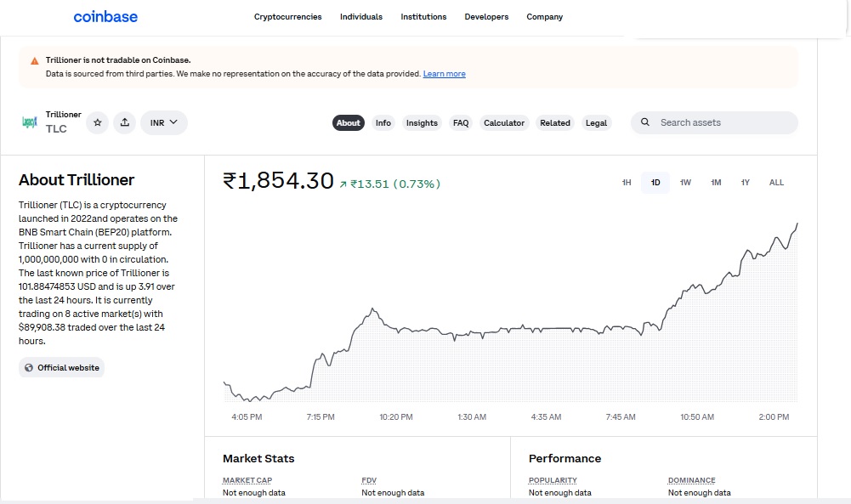Click the 4:35 AM chart axis label

546,417
